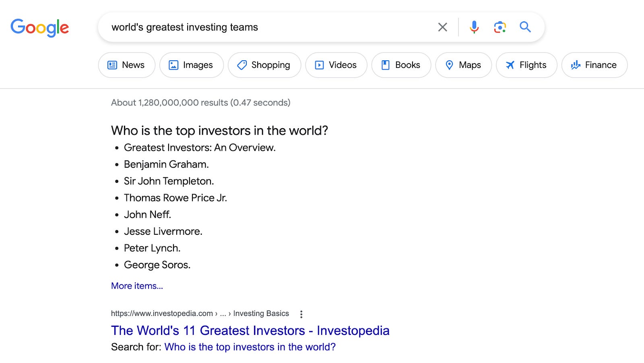This screenshot has width=644, height=363.
Task: Open the Finance filter chip
Action: [594, 65]
